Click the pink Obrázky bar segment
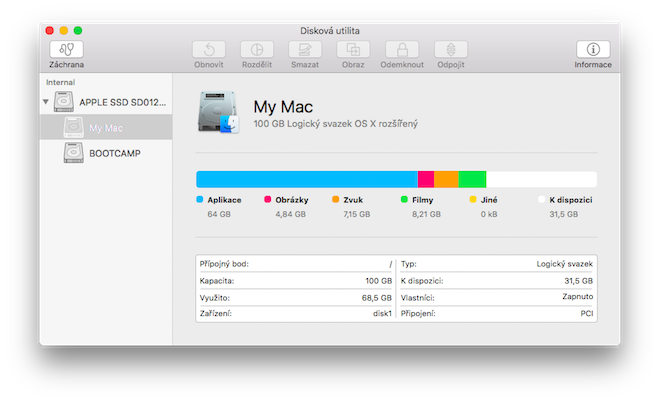Viewport: 660px width, 402px height. [x=426, y=179]
